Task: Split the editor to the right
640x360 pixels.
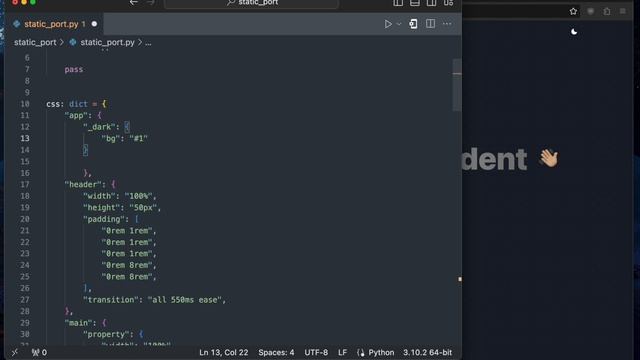Action: 430,24
